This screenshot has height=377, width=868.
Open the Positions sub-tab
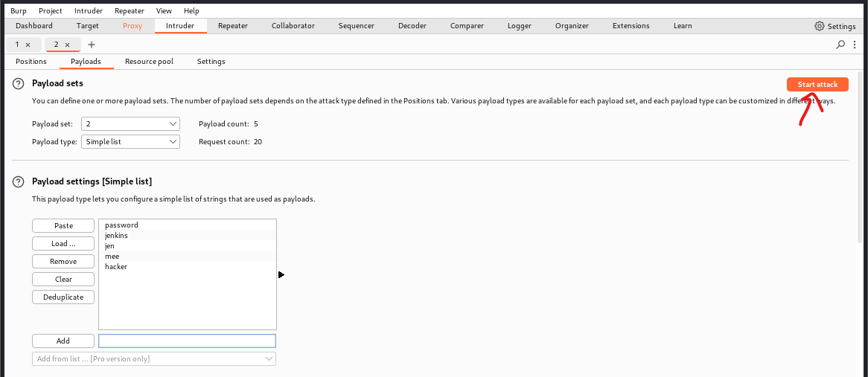[31, 62]
